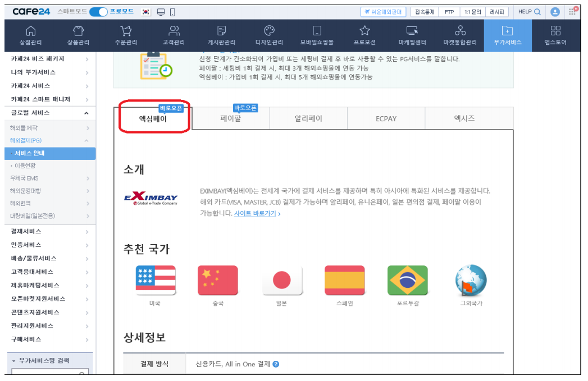Click the Eximbay logo image

151,198
